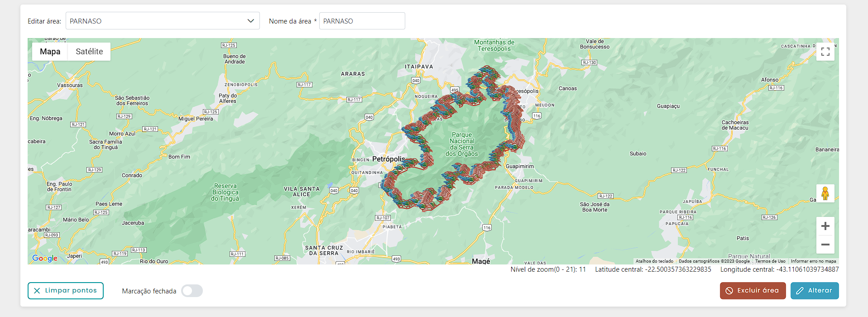The image size is (868, 317).
Task: Open the Termos de Uso link
Action: [770, 261]
